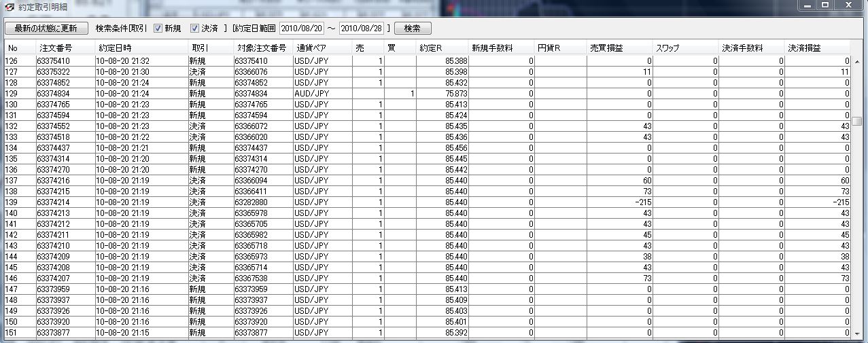This screenshot has height=343, width=868.
Task: Click the window title bar app icon
Action: pos(9,7)
